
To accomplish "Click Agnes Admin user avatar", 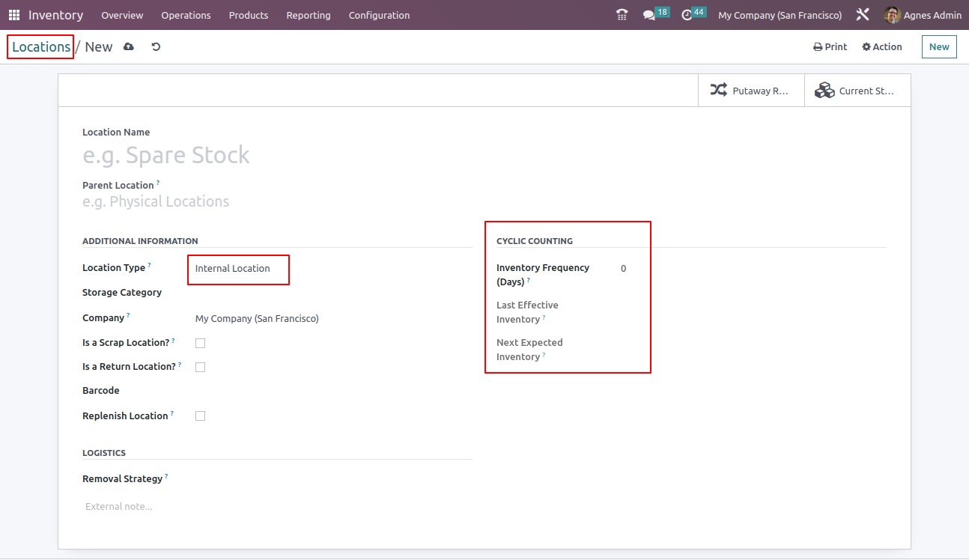I will pos(892,15).
